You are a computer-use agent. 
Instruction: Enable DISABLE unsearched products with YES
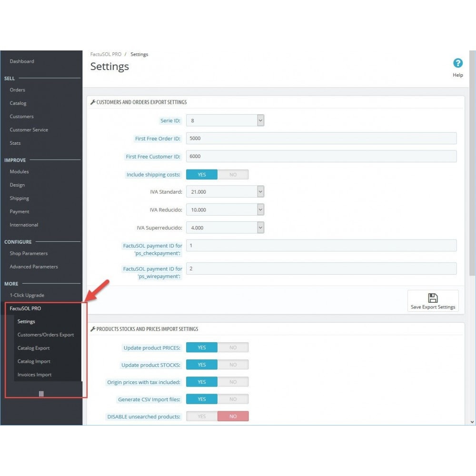pos(201,416)
